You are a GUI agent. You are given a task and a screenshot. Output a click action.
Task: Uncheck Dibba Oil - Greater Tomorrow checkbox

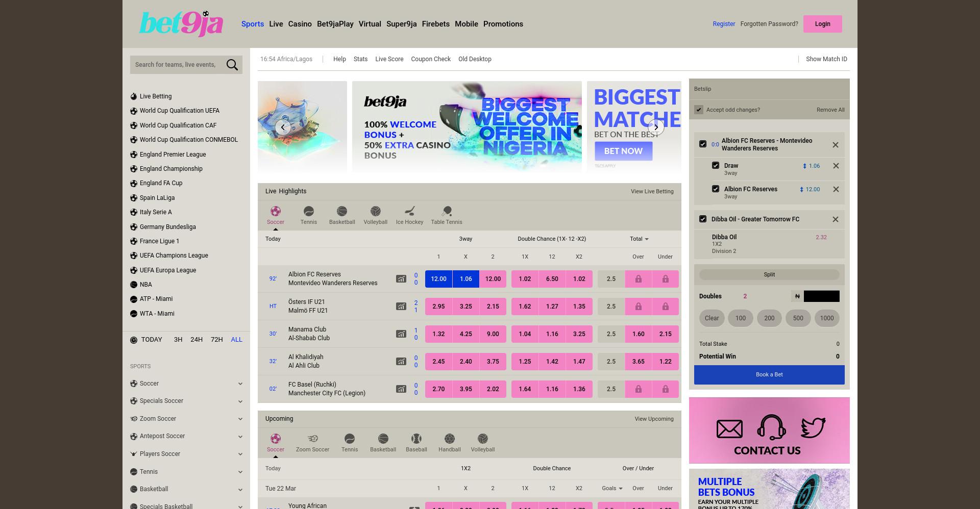[x=703, y=219]
